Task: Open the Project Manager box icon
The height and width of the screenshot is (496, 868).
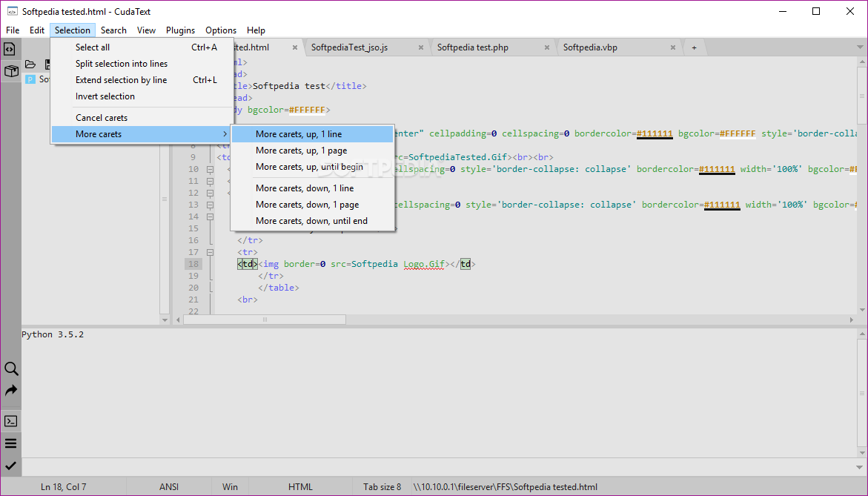Action: pos(10,71)
